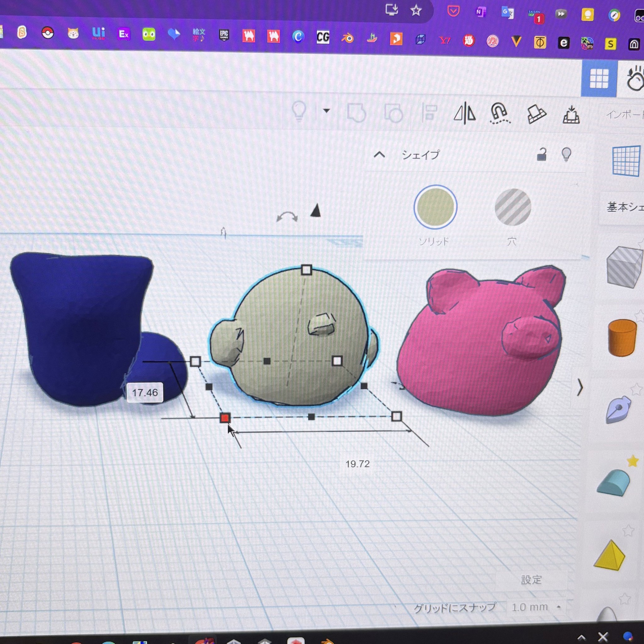Click the Mirror tool in Tinkercad toolbar

464,113
